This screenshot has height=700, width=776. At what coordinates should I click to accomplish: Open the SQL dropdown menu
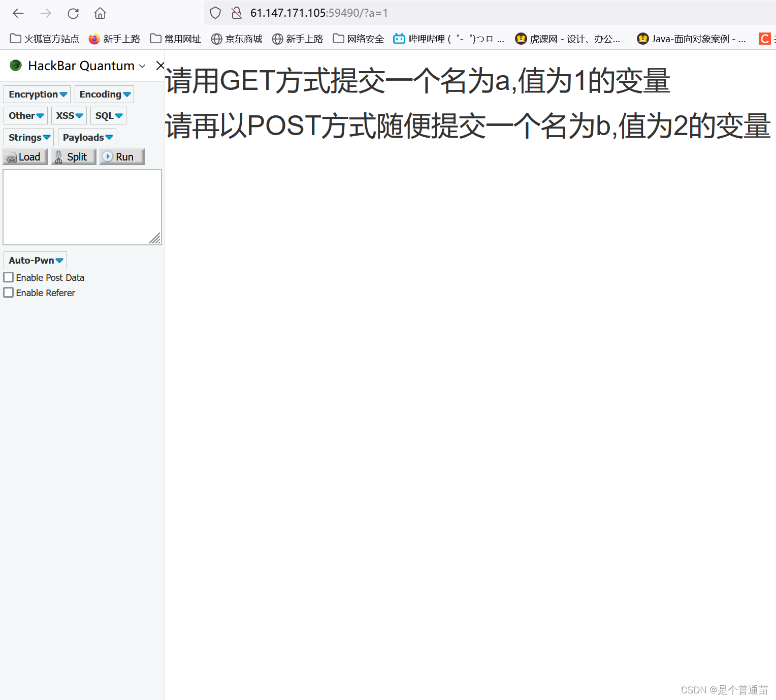(x=108, y=116)
